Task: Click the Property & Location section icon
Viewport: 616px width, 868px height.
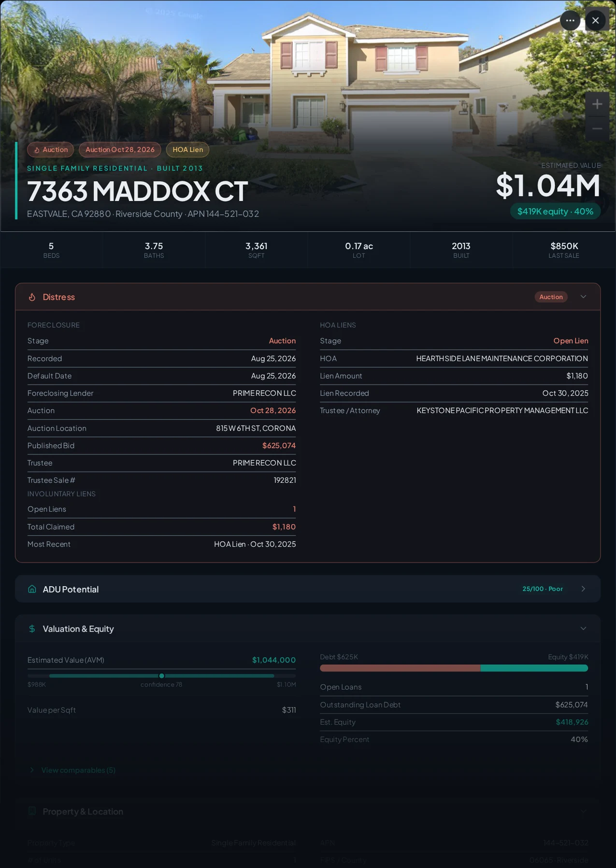Action: pos(32,811)
